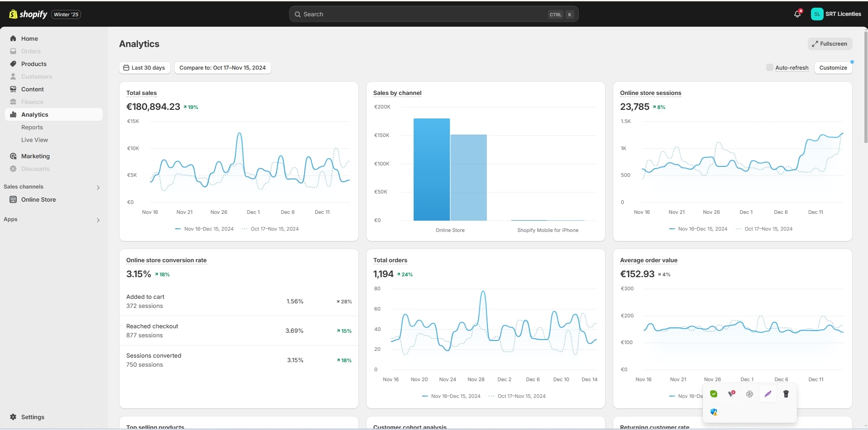Open the Compare to date range selector
Image resolution: width=868 pixels, height=430 pixels.
222,68
